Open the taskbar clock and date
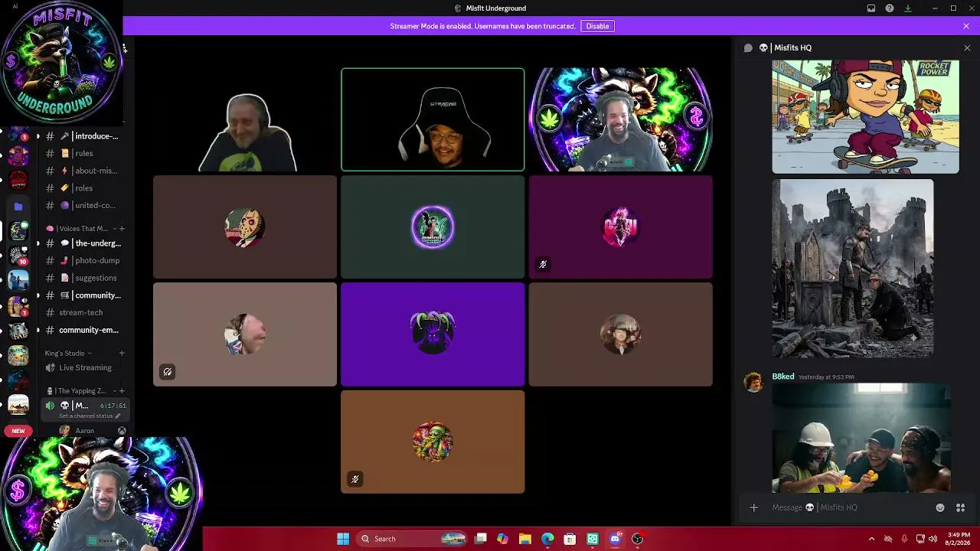The height and width of the screenshot is (551, 980). [959, 539]
